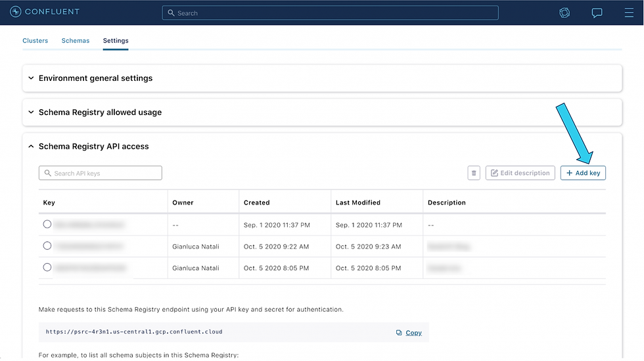
Task: Select key created Oct. 5 2020 8:05 PM
Action: point(47,267)
